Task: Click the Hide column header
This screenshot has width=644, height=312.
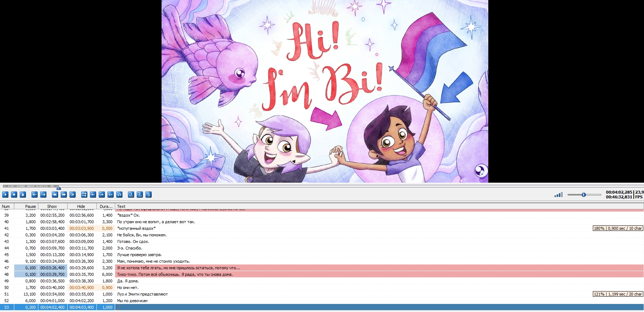Action: click(x=81, y=206)
